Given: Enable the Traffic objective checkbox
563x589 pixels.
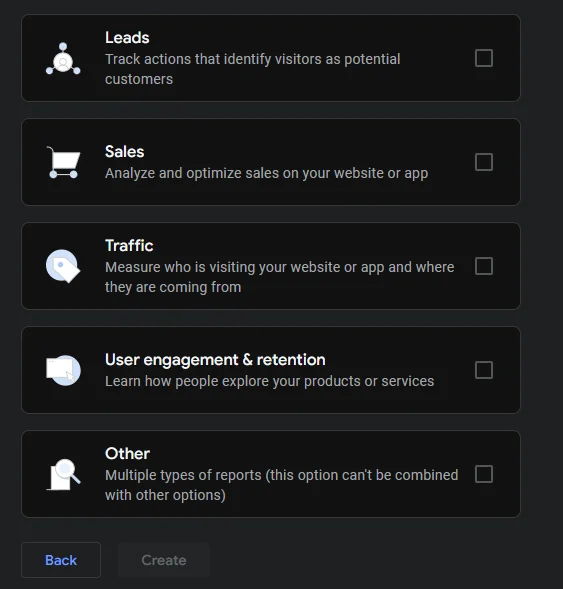Looking at the screenshot, I should pos(484,266).
